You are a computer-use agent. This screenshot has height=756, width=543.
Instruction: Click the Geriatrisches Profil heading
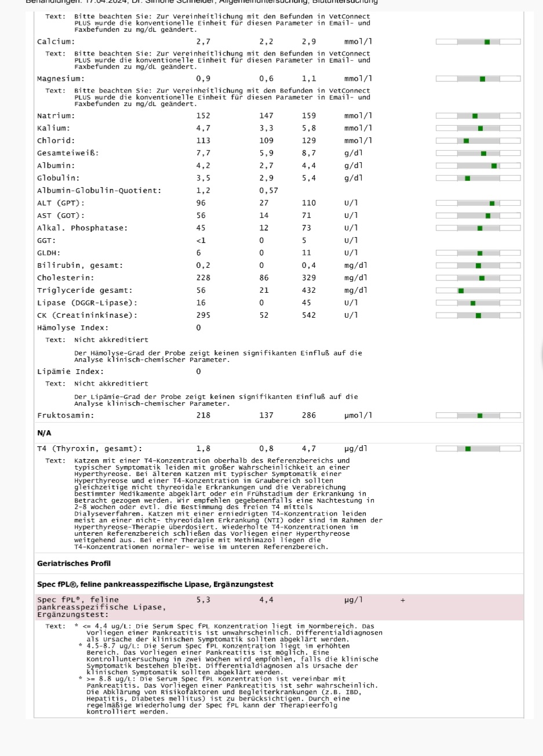tap(74, 564)
